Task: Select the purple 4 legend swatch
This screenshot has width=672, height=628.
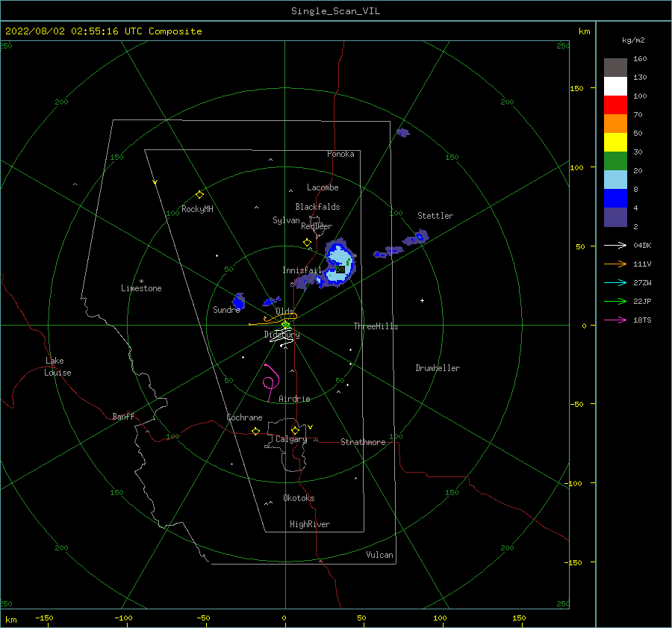Action: coord(615,217)
